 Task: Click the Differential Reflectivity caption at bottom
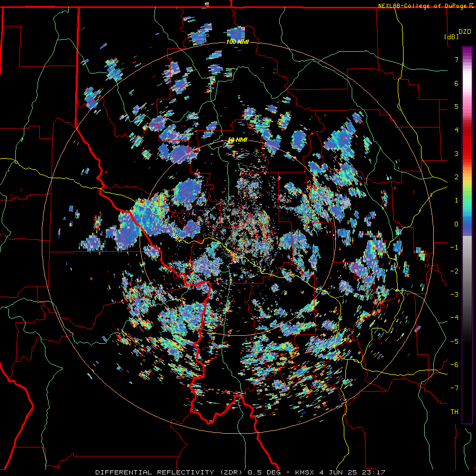[241, 472]
